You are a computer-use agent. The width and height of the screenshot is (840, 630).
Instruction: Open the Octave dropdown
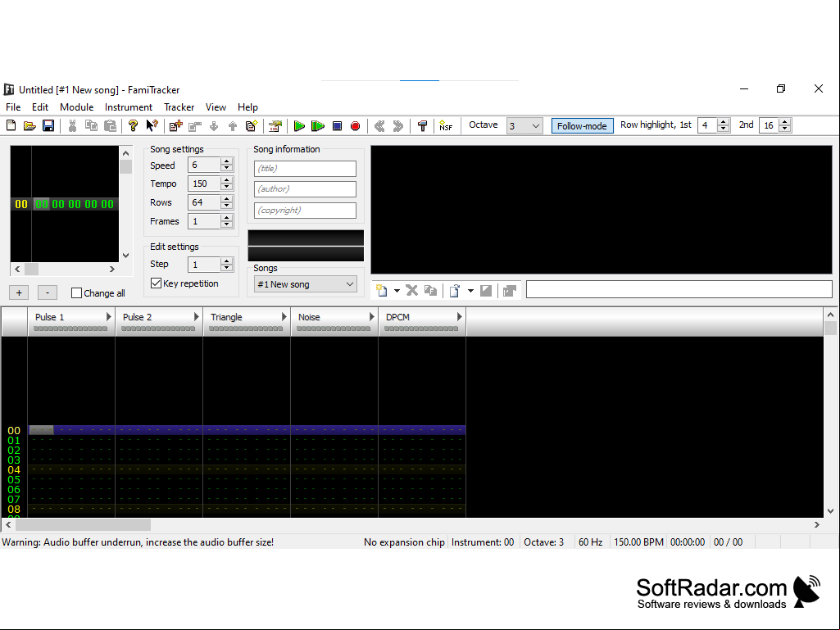[525, 126]
